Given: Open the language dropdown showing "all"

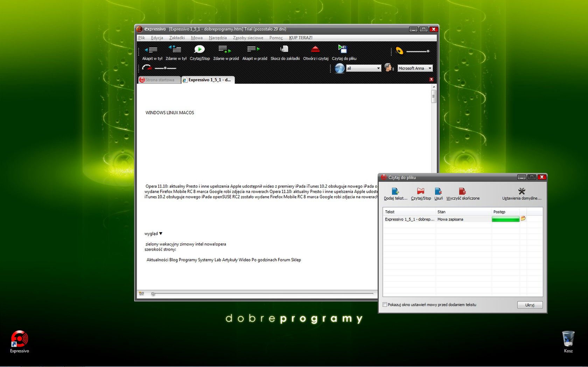Looking at the screenshot, I should 363,68.
